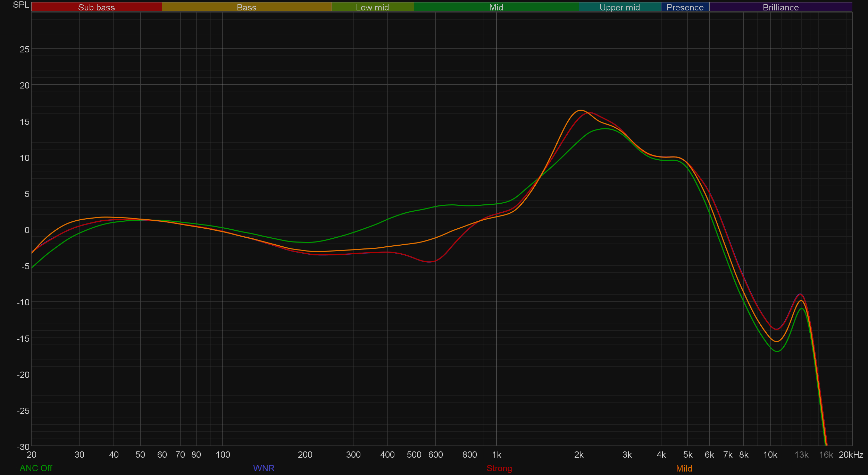The width and height of the screenshot is (868, 475).
Task: Click the Presence band header
Action: click(685, 7)
